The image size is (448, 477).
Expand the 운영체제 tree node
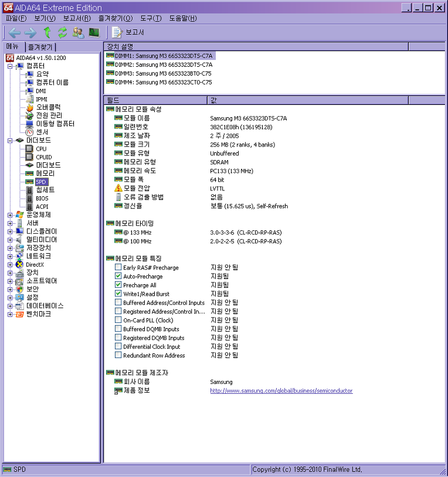10,215
